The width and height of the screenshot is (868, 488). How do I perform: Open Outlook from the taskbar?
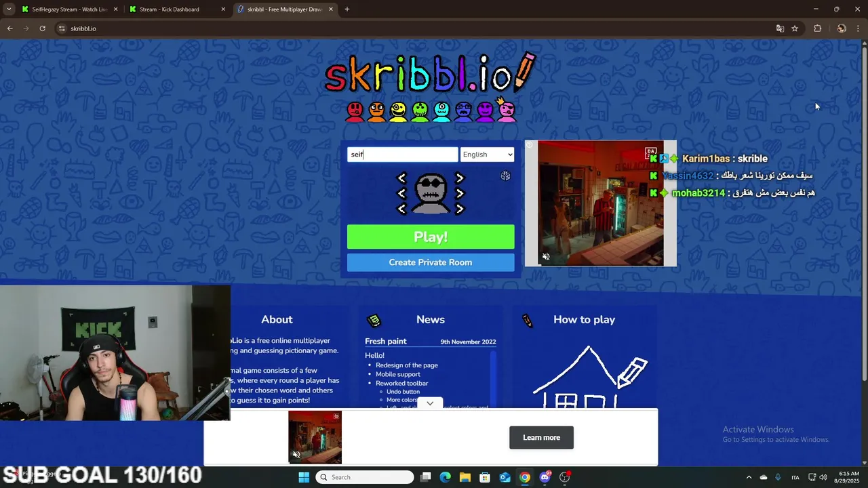tap(505, 477)
